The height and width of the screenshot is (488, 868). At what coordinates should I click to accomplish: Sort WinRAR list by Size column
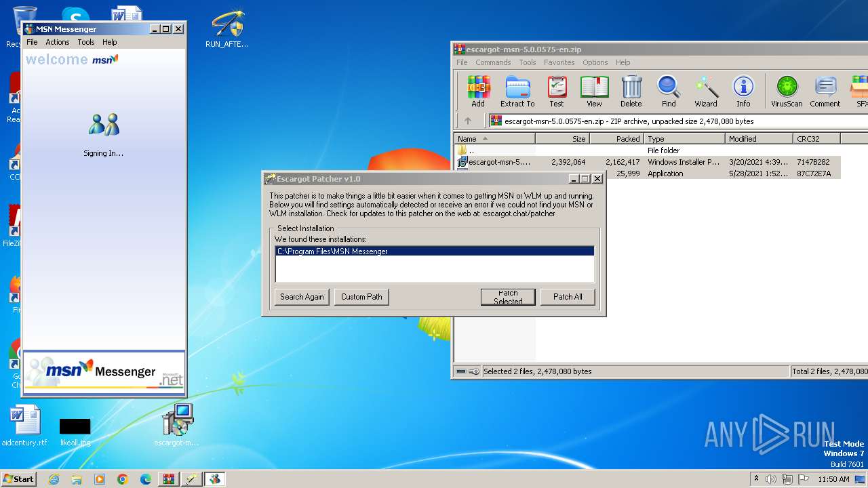click(562, 139)
